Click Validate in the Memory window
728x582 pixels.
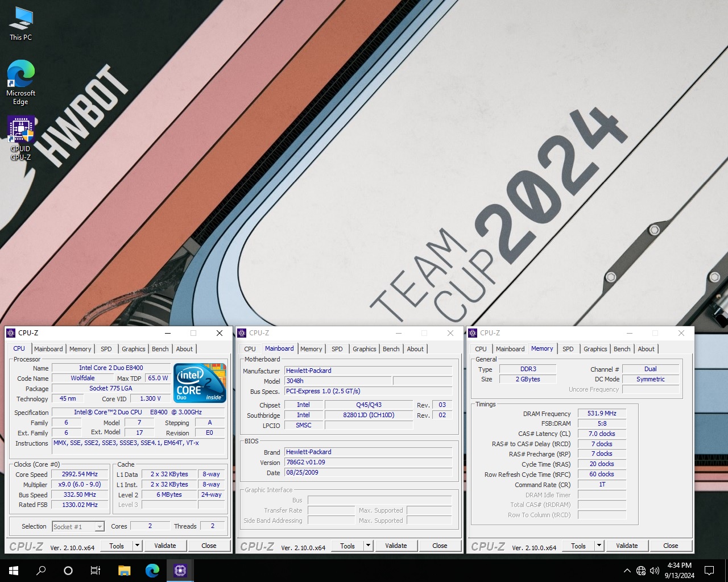tap(627, 546)
